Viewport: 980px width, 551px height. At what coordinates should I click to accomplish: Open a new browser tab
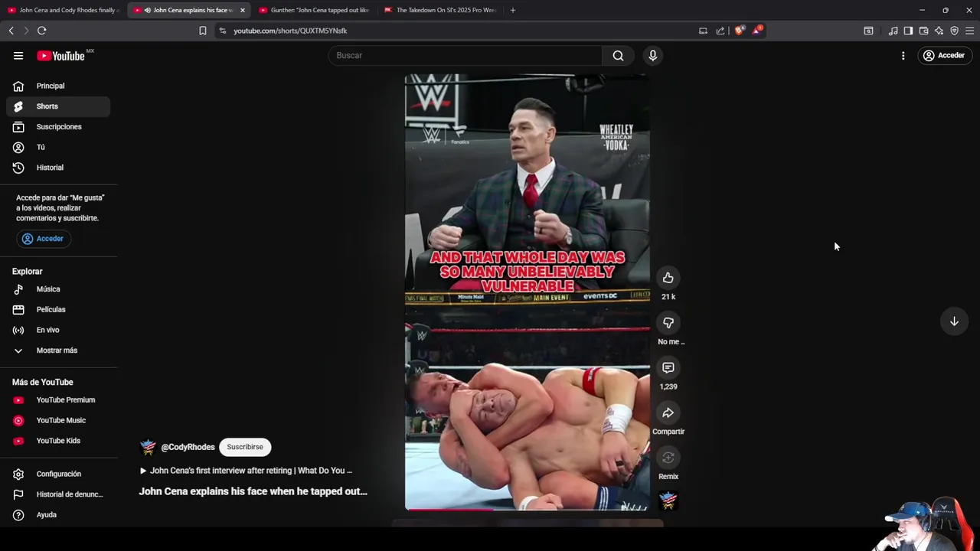coord(513,10)
